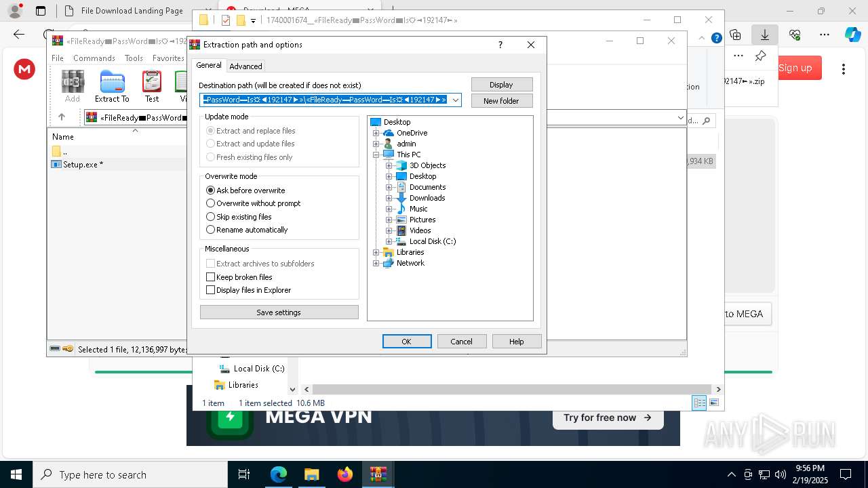The image size is (868, 488).
Task: Enable Display files in Explorer checkbox
Action: (210, 290)
